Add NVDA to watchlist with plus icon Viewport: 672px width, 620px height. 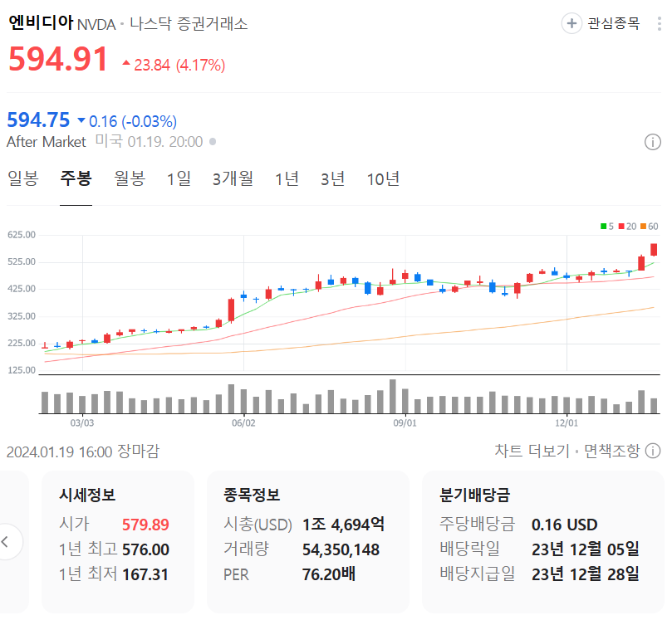pos(571,23)
